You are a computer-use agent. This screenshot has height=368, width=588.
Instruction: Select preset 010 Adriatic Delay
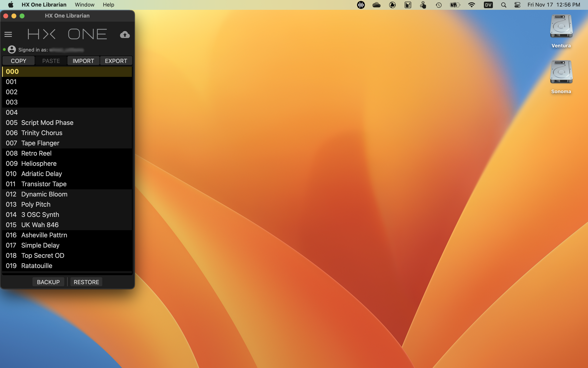[67, 174]
